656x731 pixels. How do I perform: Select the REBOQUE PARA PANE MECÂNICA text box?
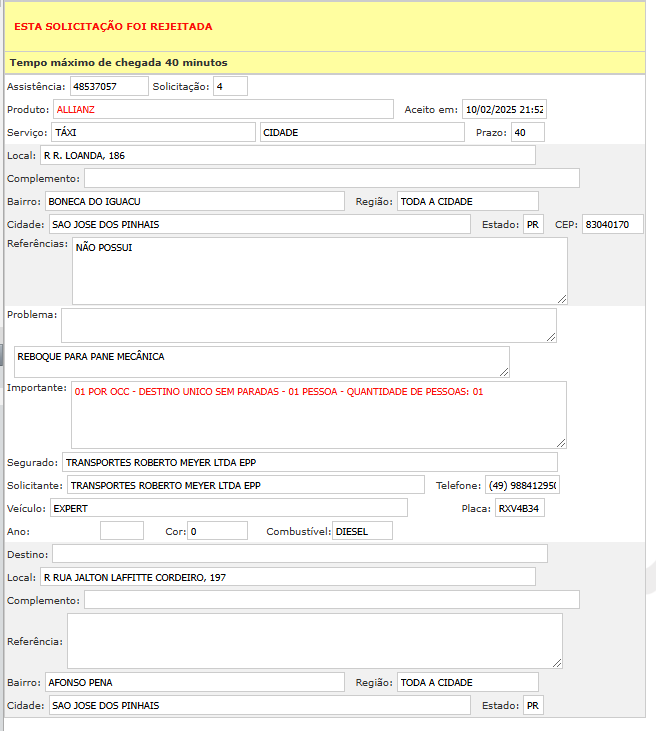(261, 362)
